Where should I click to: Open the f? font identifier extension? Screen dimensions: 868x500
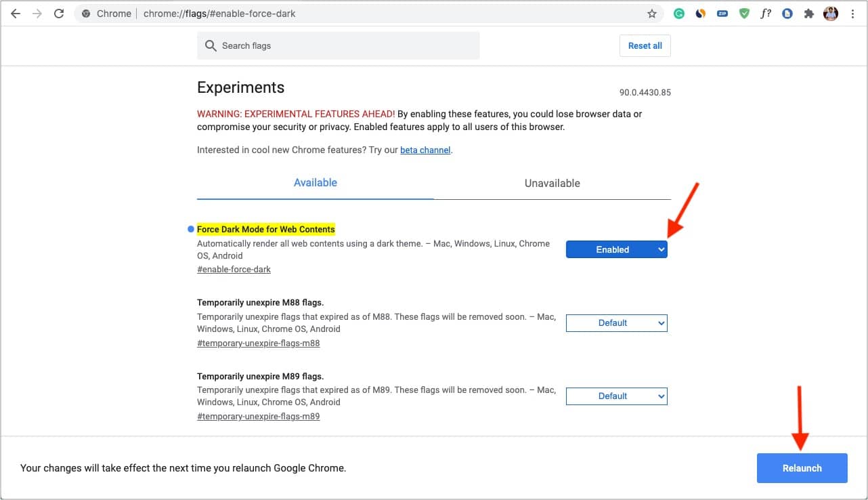coord(766,14)
